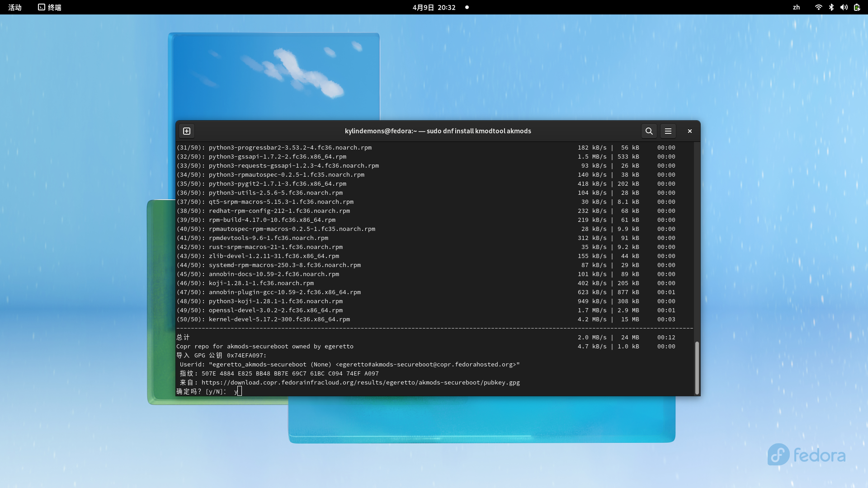This screenshot has width=868, height=488.
Task: Click the Bluetooth status icon
Action: tap(831, 7)
